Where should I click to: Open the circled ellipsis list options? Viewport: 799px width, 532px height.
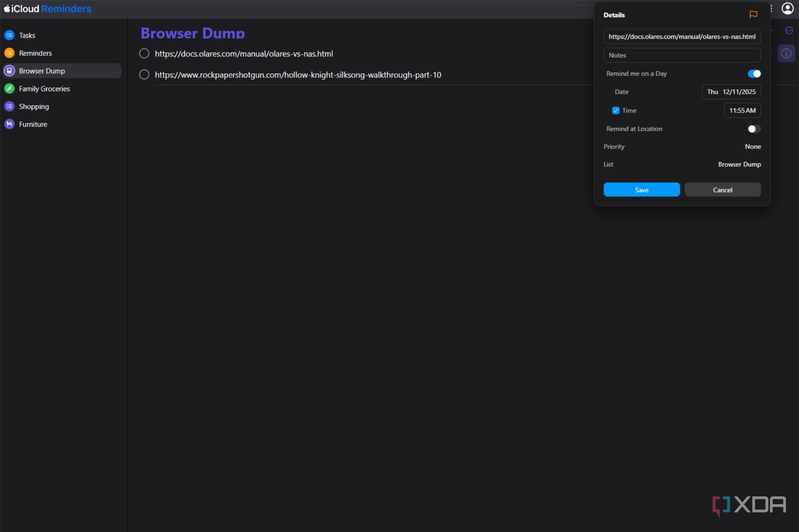(789, 30)
